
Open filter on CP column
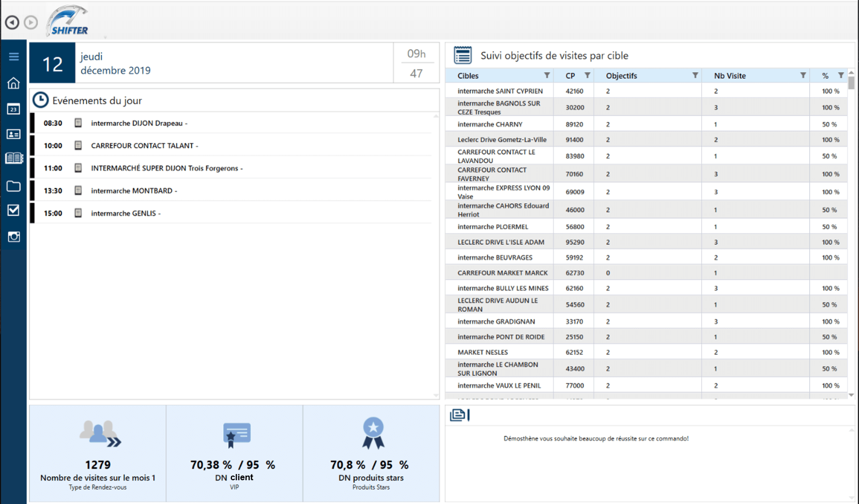coord(587,75)
